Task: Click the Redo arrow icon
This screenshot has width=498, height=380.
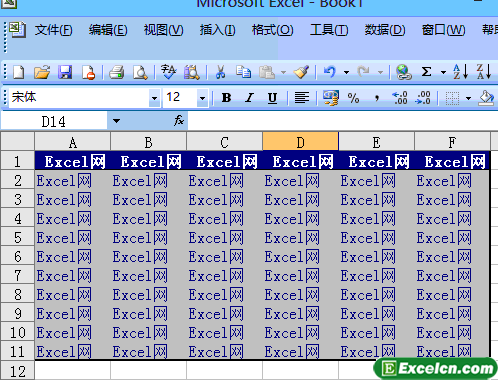Action: pos(363,72)
